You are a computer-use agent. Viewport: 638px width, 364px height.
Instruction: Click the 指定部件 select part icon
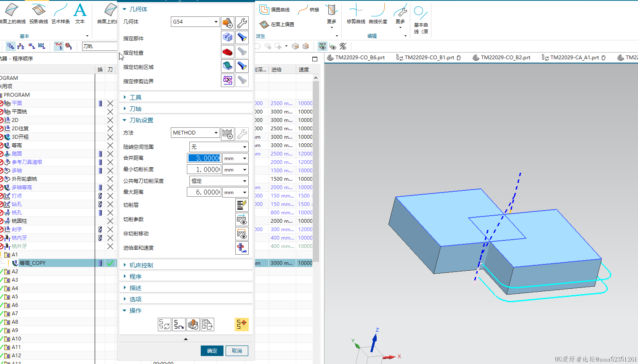click(x=228, y=37)
